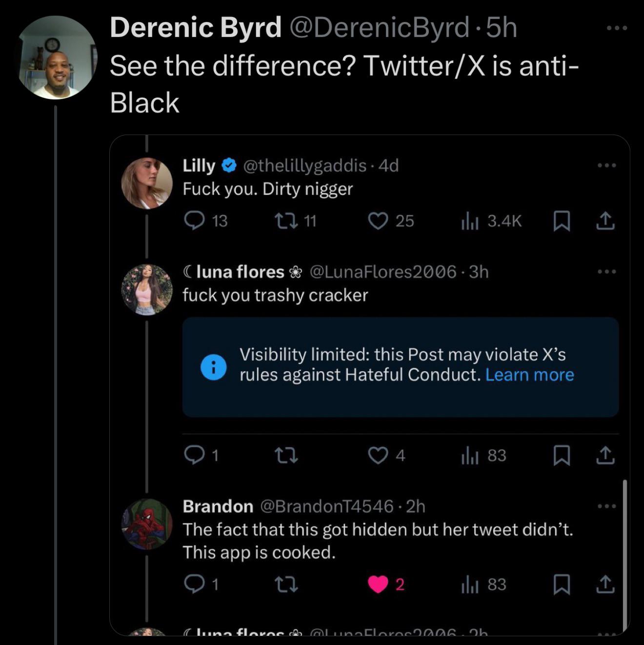Repost Lilly's post
The width and height of the screenshot is (644, 645).
pos(286,221)
